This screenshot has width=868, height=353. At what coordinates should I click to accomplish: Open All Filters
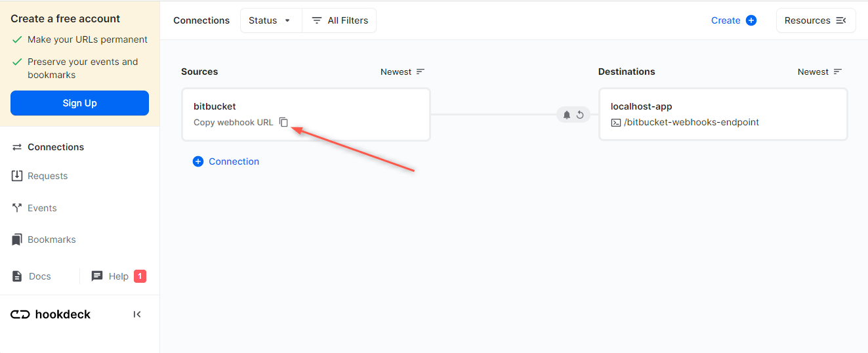339,20
